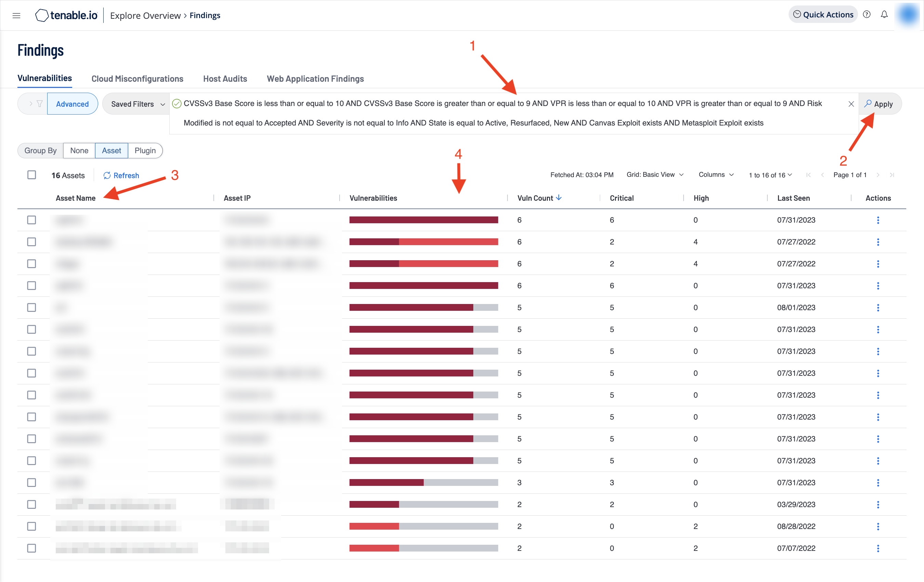Switch to the Host Audits tab
Viewport: 924px width, 582px height.
point(225,79)
